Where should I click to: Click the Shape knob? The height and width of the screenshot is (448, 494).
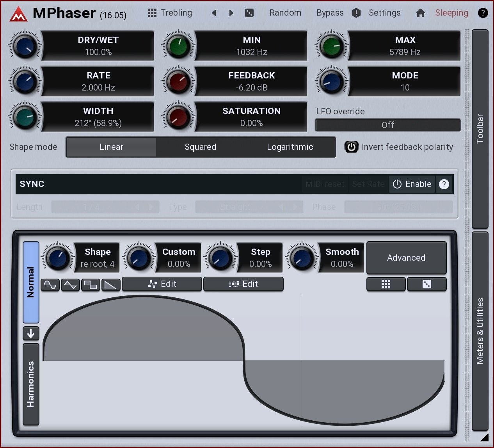tap(58, 258)
